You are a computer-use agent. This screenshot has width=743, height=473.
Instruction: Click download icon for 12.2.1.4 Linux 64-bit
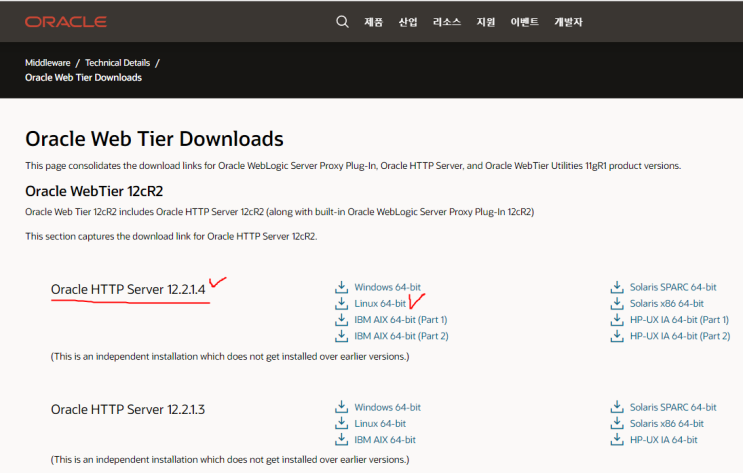tap(341, 303)
